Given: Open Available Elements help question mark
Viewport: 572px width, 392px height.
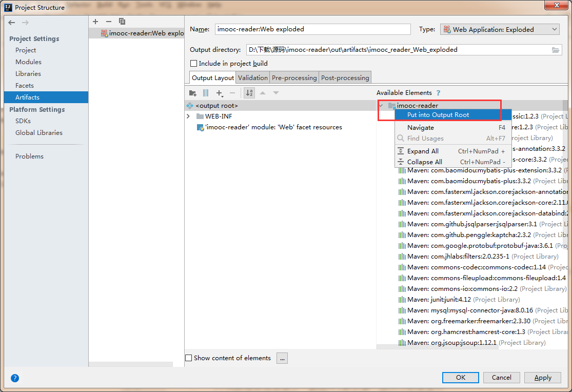Looking at the screenshot, I should coord(439,93).
